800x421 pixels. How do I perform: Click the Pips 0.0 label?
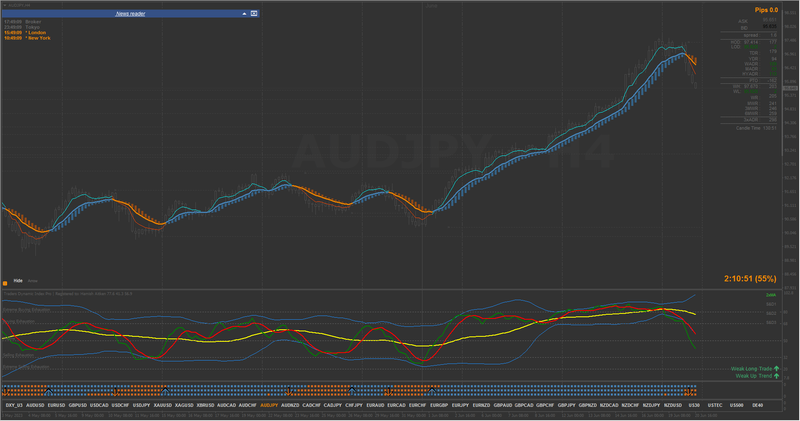766,10
